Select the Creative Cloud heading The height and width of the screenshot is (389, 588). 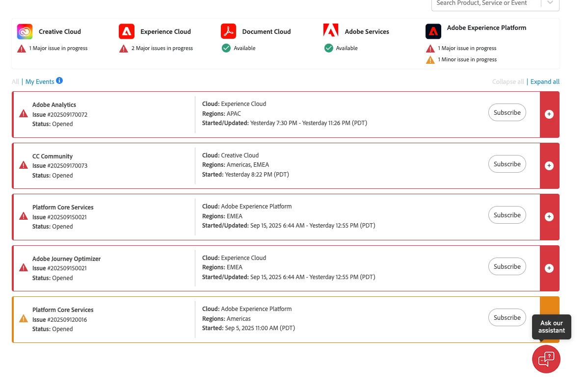coord(59,31)
